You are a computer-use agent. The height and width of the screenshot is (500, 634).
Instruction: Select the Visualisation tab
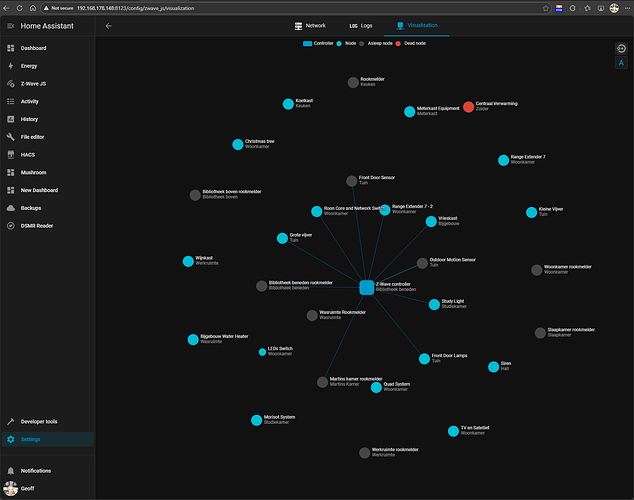tap(417, 26)
